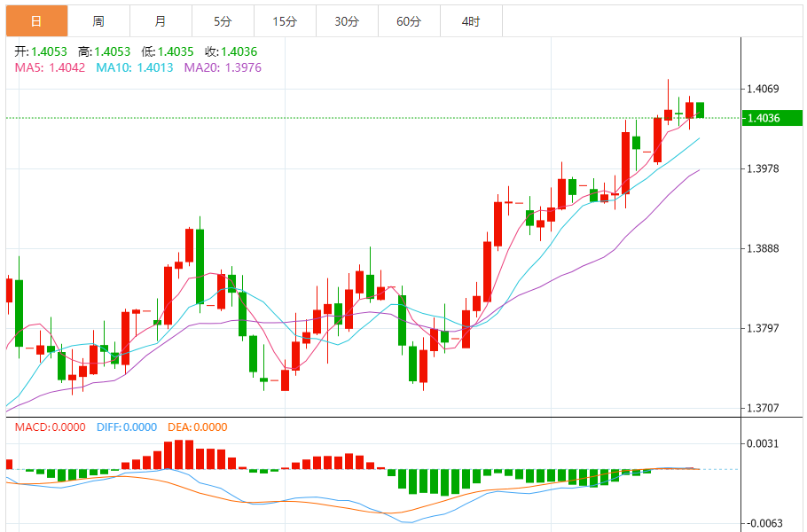Screen dimensions: 807x532
Task: Show the 30分 interval chart
Action: coord(347,21)
